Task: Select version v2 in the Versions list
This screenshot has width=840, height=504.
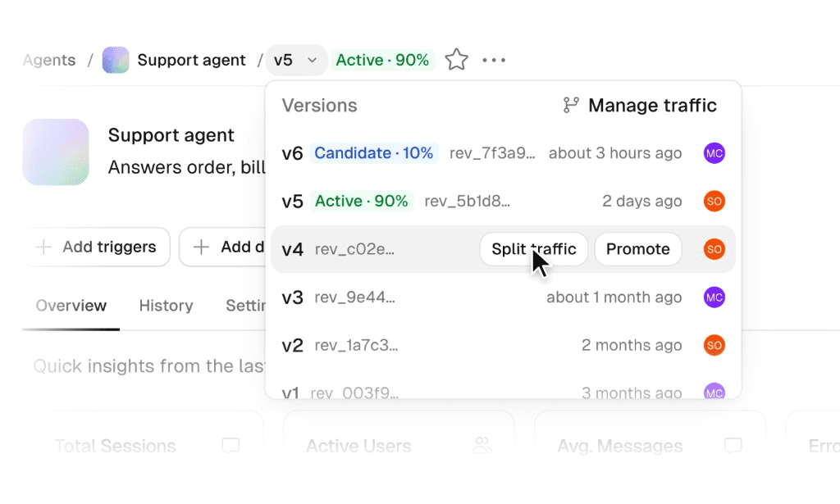Action: (x=503, y=345)
